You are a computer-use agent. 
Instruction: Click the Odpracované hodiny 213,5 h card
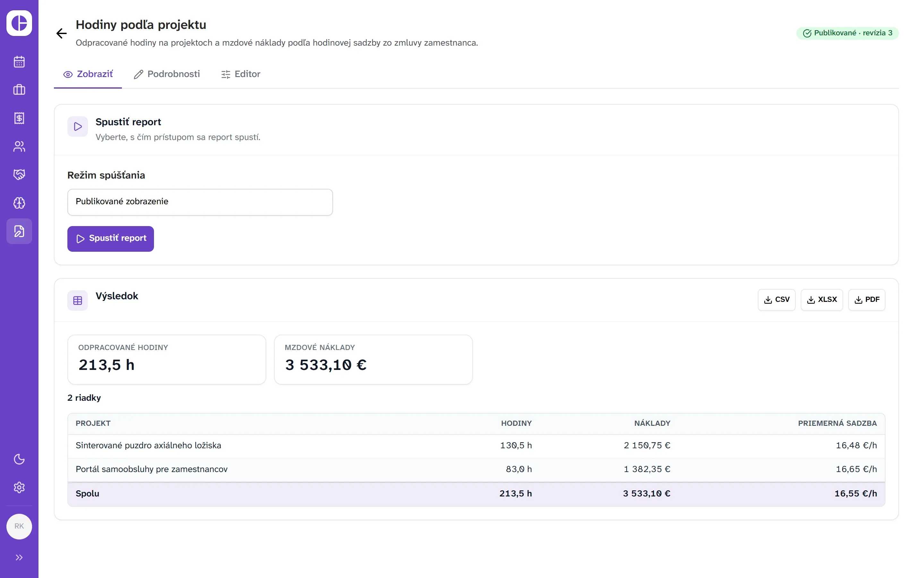coord(167,359)
